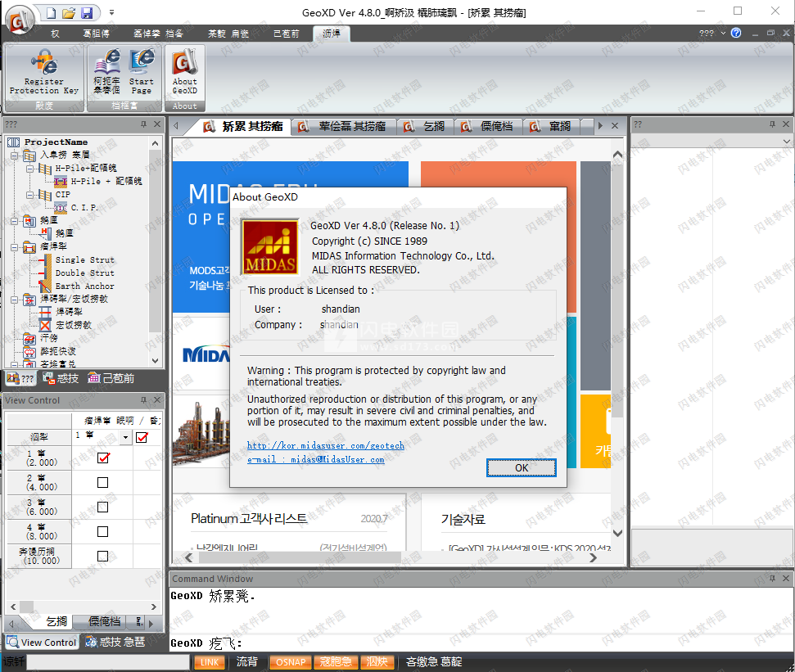The width and height of the screenshot is (795, 672).
Task: Open the kor.midasuser.com/geotech link
Action: tap(326, 445)
